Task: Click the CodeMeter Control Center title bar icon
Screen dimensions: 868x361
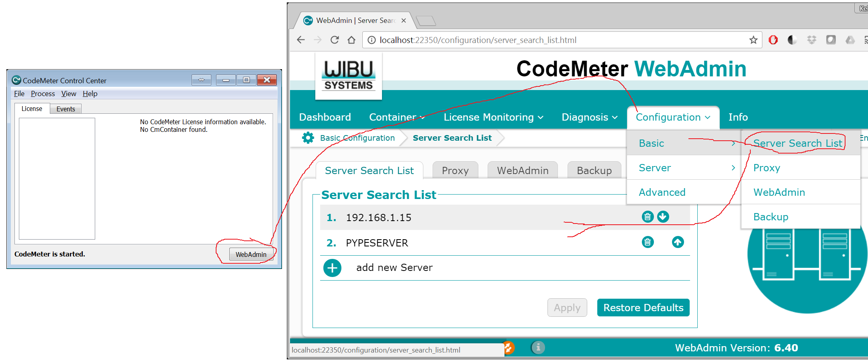Action: [16, 80]
